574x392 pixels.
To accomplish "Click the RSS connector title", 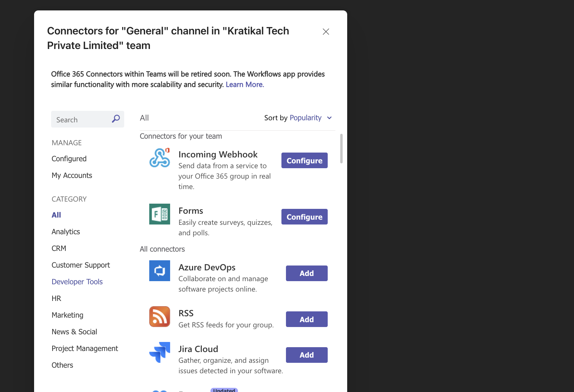I will 186,313.
